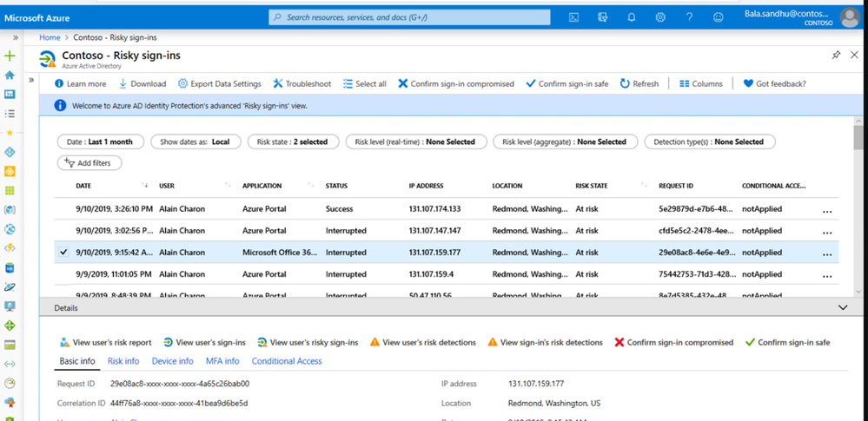
Task: Collapse the Details panel chevron
Action: [843, 307]
